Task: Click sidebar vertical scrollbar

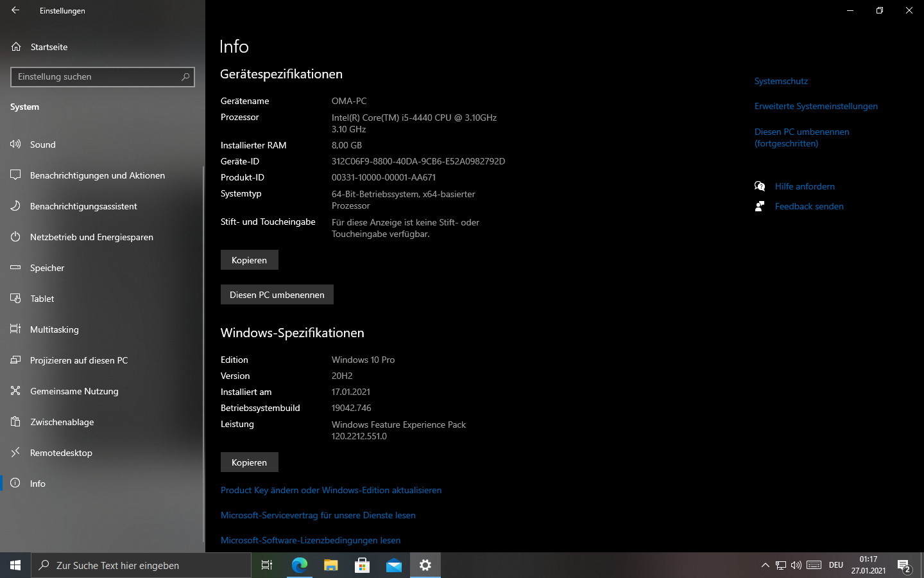Action: click(x=203, y=353)
